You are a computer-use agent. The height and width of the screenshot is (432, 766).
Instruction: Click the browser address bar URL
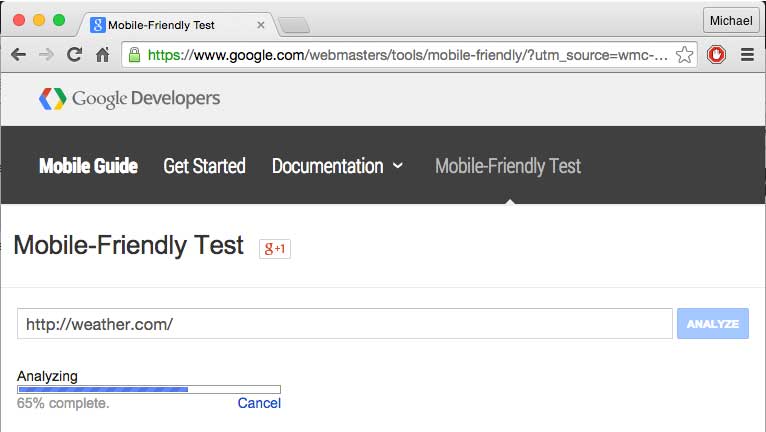[x=407, y=55]
